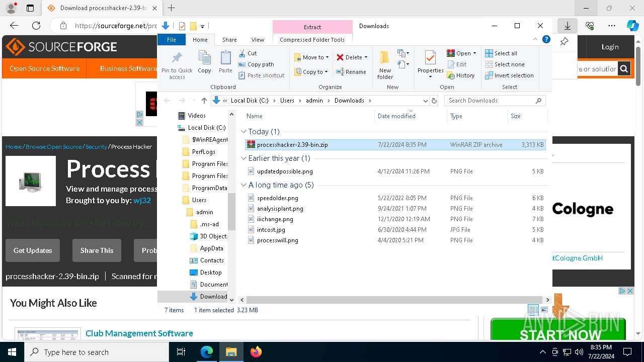Screen dimensions: 644x362
Task: Click Select none in ribbon
Action: [x=505, y=64]
